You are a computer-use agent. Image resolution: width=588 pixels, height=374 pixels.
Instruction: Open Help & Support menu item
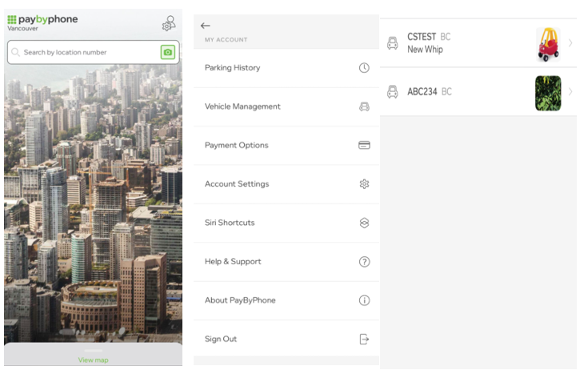click(x=286, y=262)
